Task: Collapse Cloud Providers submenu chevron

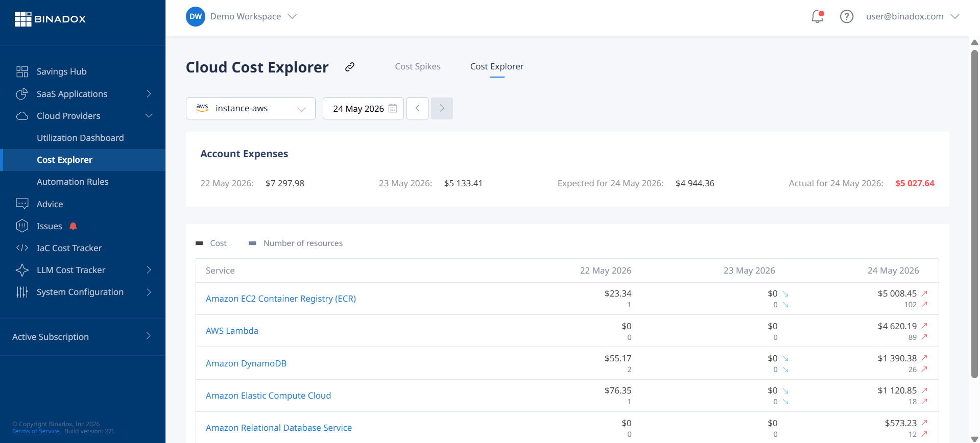Action: point(149,116)
